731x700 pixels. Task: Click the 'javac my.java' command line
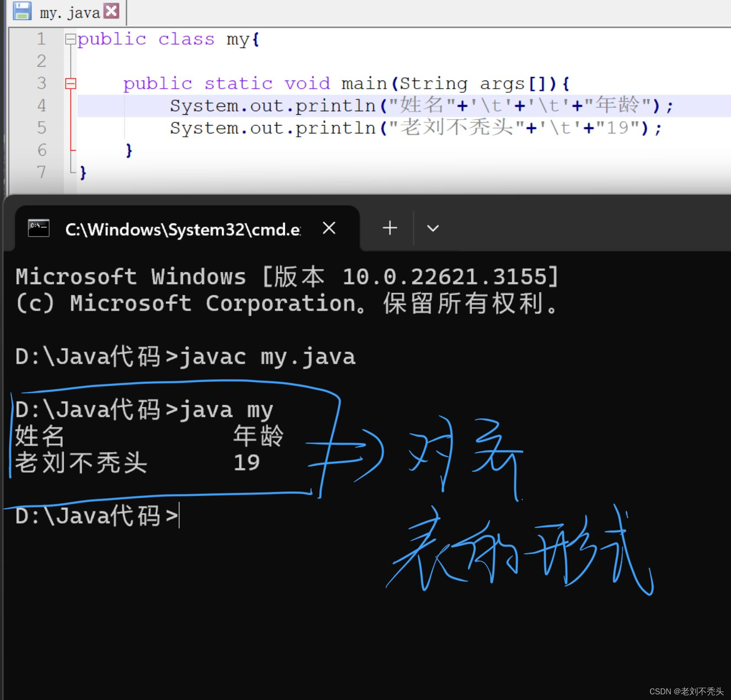(185, 357)
